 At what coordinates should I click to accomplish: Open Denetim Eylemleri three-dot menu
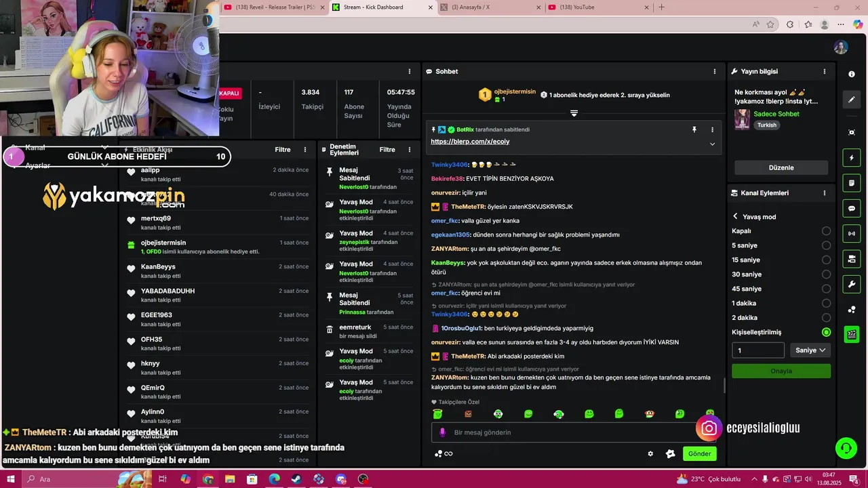409,150
